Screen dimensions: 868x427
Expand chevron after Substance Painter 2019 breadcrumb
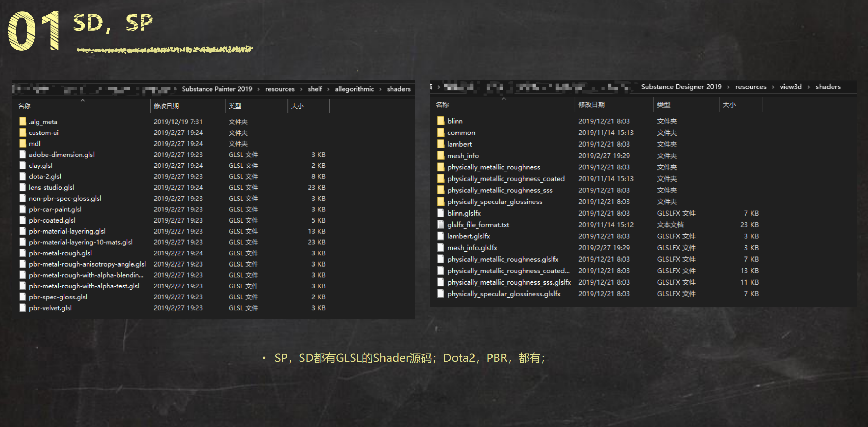(x=258, y=89)
